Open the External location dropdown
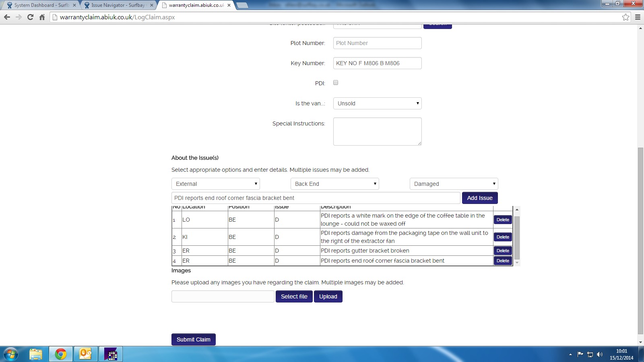The image size is (644, 362). [216, 184]
